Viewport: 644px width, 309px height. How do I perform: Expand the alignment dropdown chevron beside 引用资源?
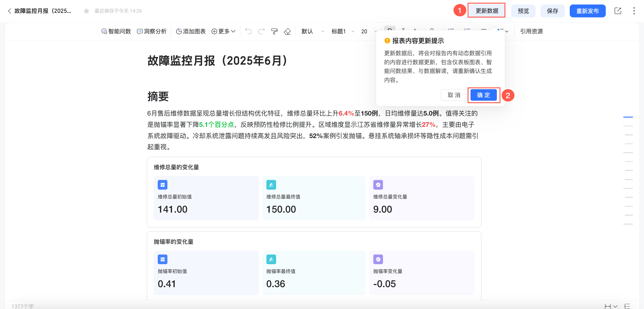(x=507, y=32)
